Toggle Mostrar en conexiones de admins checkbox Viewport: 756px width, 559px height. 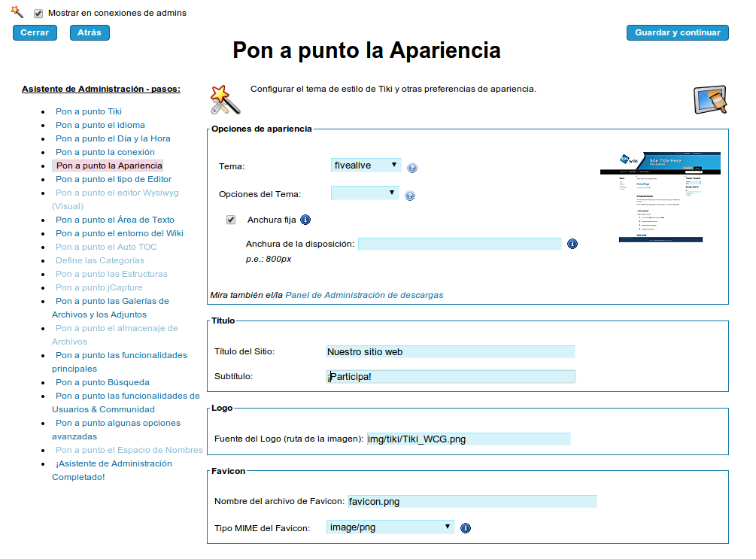pos(38,14)
